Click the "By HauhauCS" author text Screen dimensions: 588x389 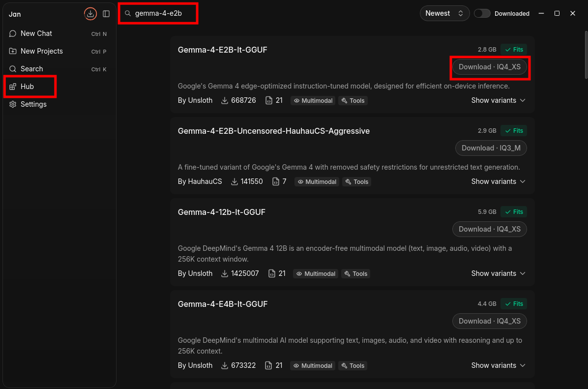[x=200, y=181]
